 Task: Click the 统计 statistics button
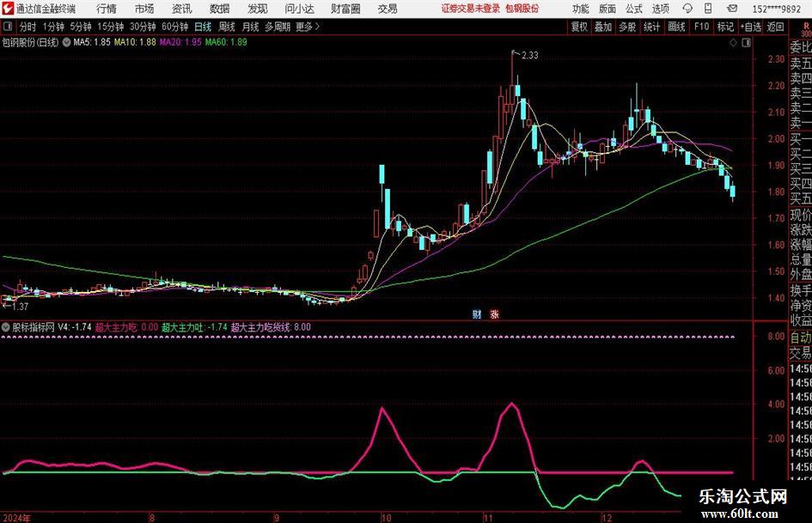[x=651, y=27]
